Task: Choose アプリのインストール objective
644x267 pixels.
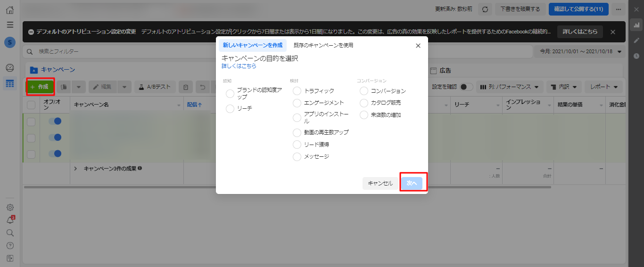Action: [297, 118]
